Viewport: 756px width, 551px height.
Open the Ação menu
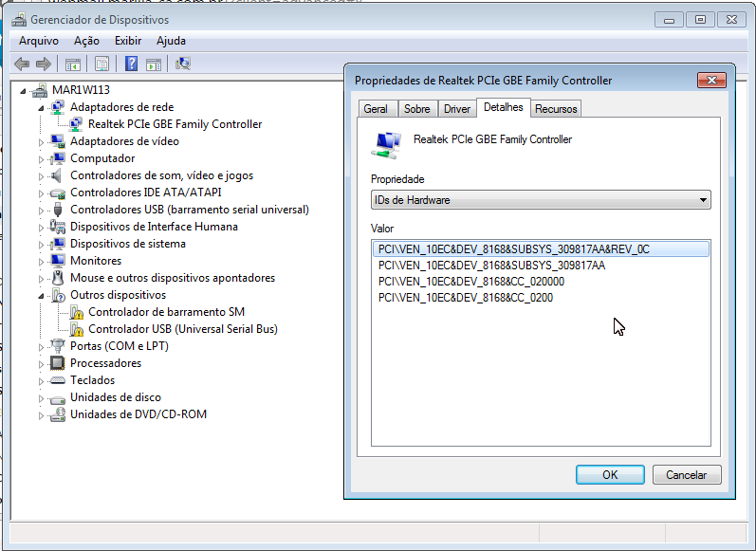86,41
